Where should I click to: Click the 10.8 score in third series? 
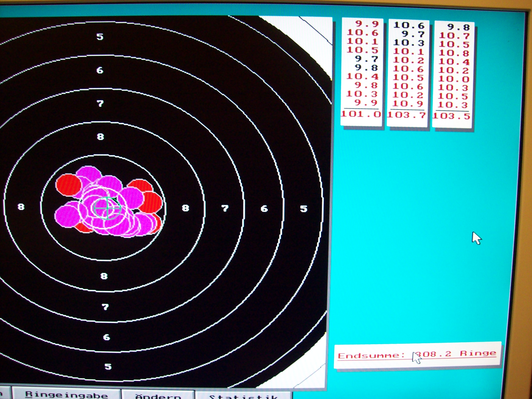click(454, 53)
